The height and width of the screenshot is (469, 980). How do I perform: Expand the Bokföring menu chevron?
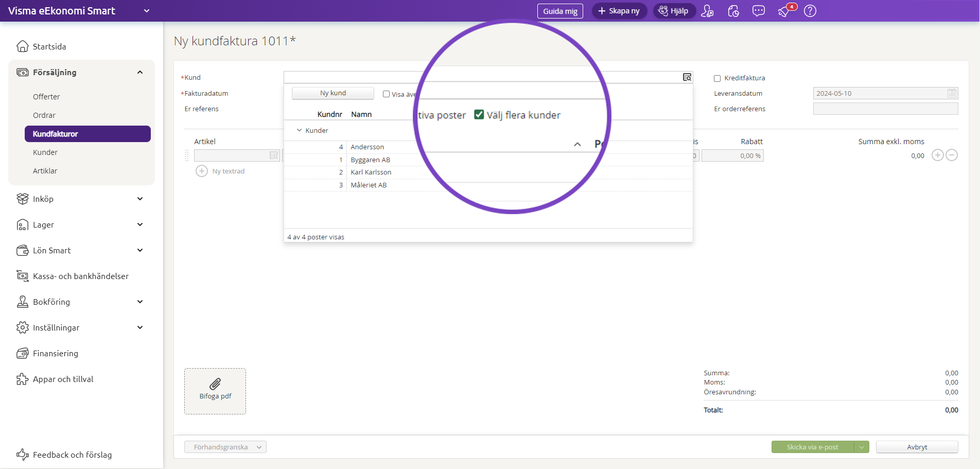pos(140,302)
